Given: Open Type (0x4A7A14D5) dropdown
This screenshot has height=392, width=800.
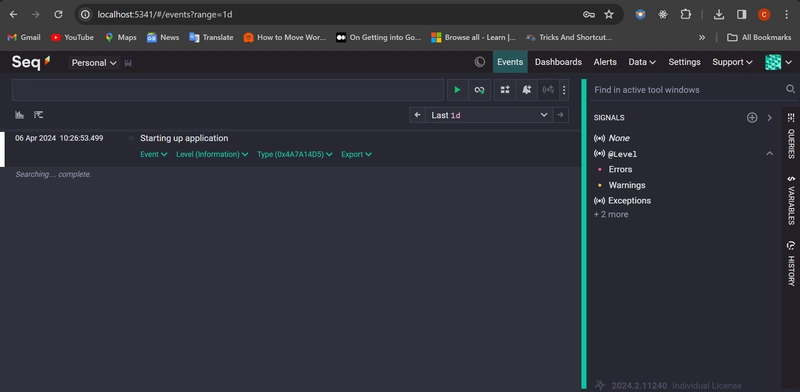Looking at the screenshot, I should coord(294,154).
